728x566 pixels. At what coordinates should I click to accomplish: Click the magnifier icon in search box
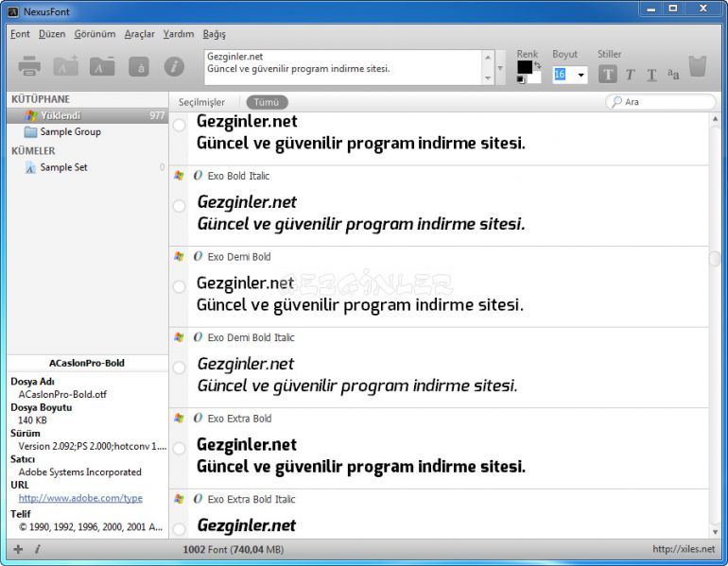[x=616, y=102]
